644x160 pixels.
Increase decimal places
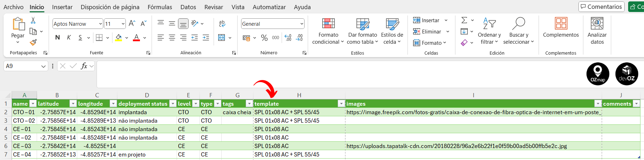[x=288, y=38]
